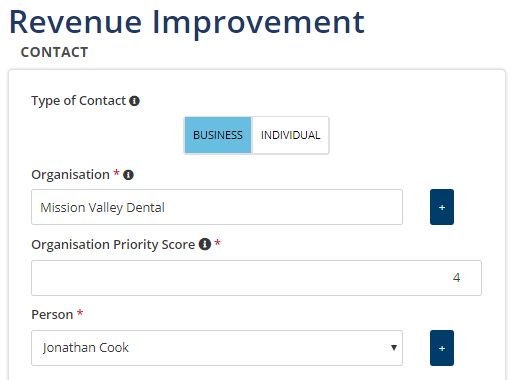The image size is (515, 380).
Task: Add a new organisation with the plus button
Action: point(442,207)
